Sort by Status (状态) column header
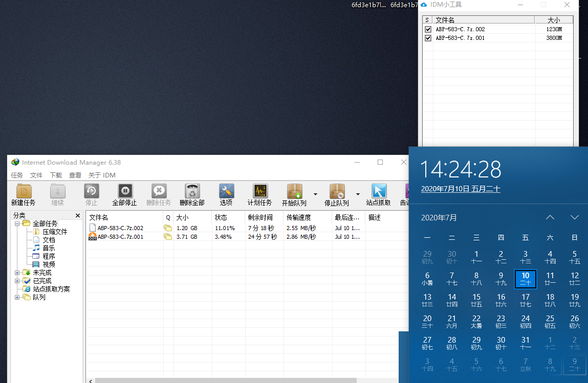Screen dimensions: 588x383 pyautogui.click(x=228, y=217)
